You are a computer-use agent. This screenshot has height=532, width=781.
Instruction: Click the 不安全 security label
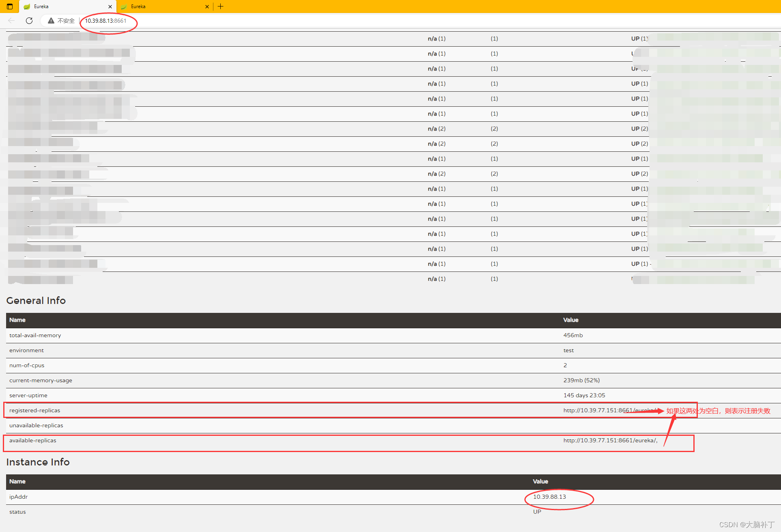click(x=66, y=21)
